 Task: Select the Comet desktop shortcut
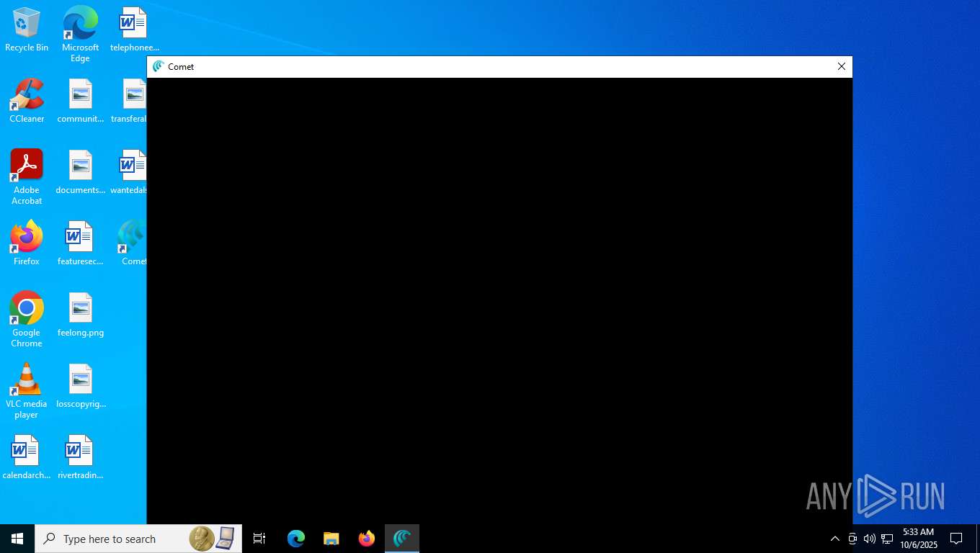pos(133,243)
